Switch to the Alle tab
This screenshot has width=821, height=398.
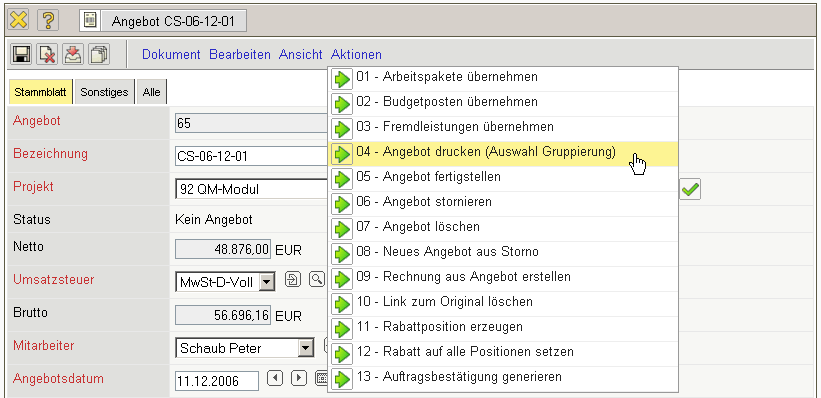click(x=151, y=92)
